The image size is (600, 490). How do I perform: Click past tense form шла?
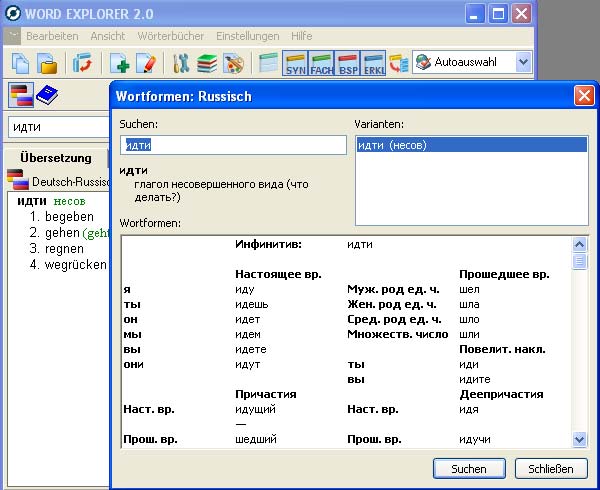coord(469,304)
